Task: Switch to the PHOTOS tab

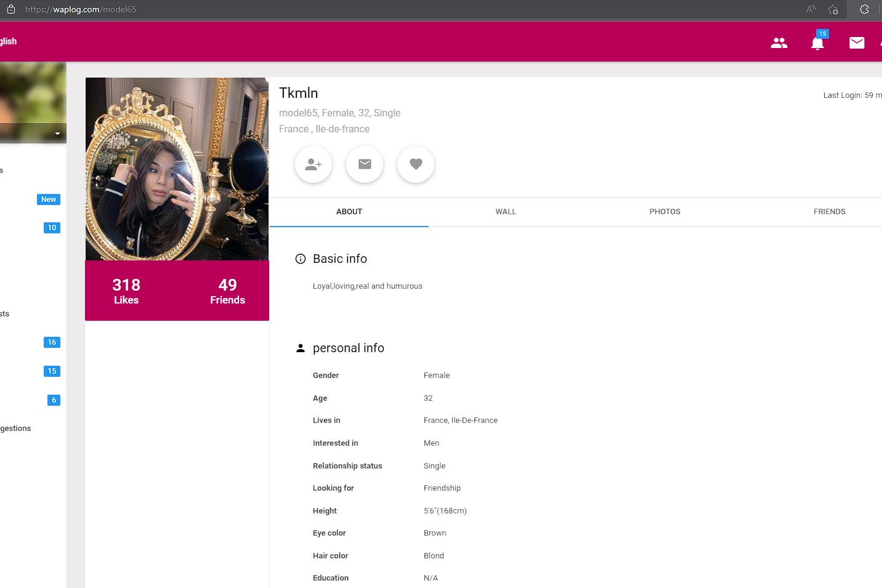Action: [x=665, y=212]
